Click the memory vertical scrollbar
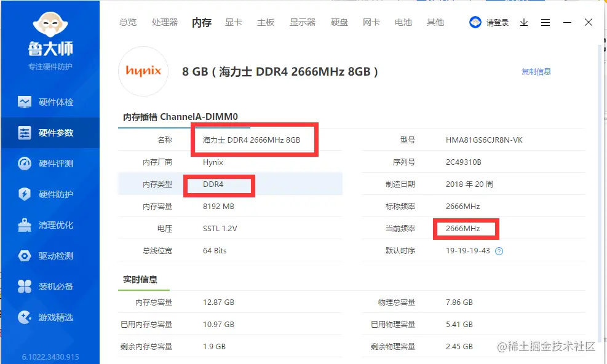The height and width of the screenshot is (364, 607). [600, 194]
